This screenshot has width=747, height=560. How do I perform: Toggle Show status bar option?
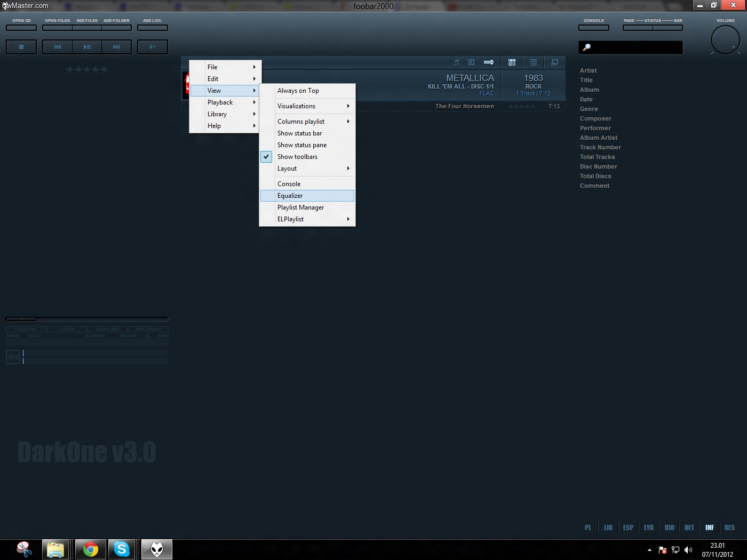(x=307, y=133)
